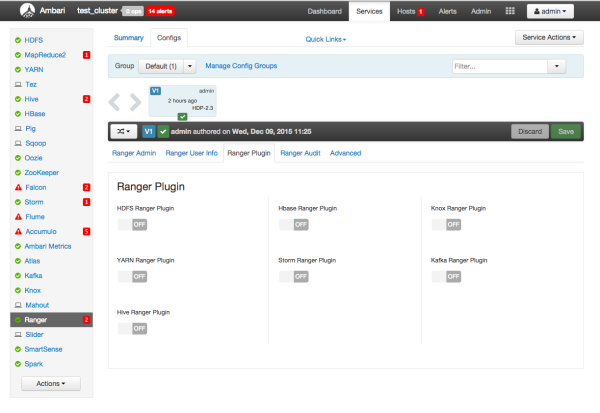The height and width of the screenshot is (413, 600).
Task: Click the Discard button
Action: [530, 132]
